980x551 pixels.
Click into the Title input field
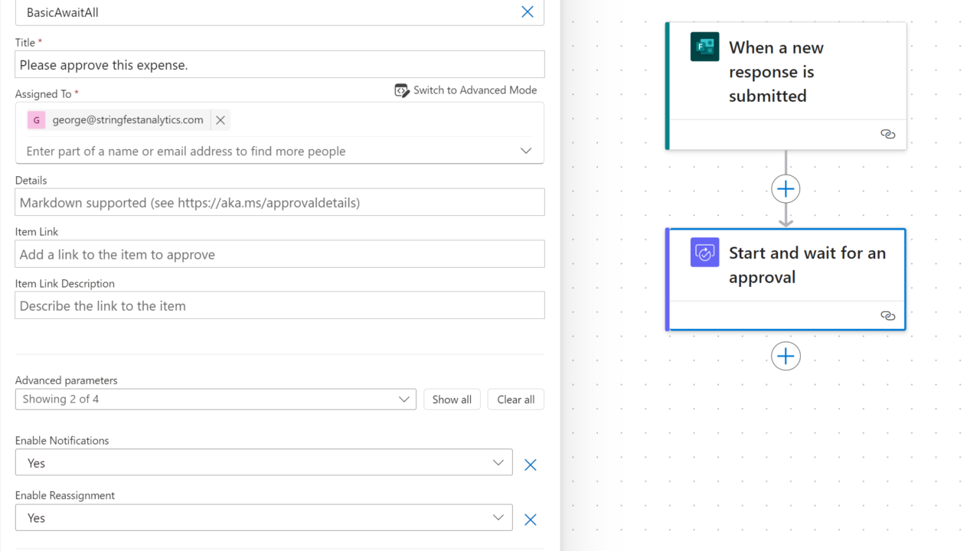(279, 65)
